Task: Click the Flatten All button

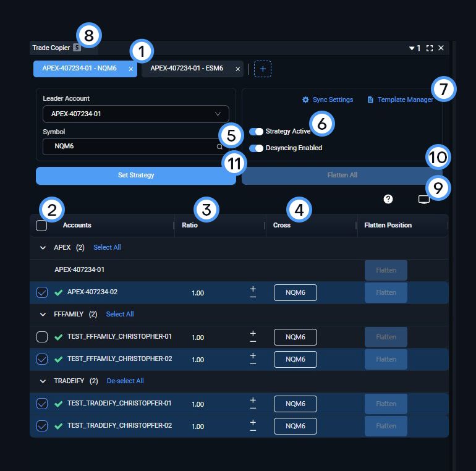Action: 342,176
